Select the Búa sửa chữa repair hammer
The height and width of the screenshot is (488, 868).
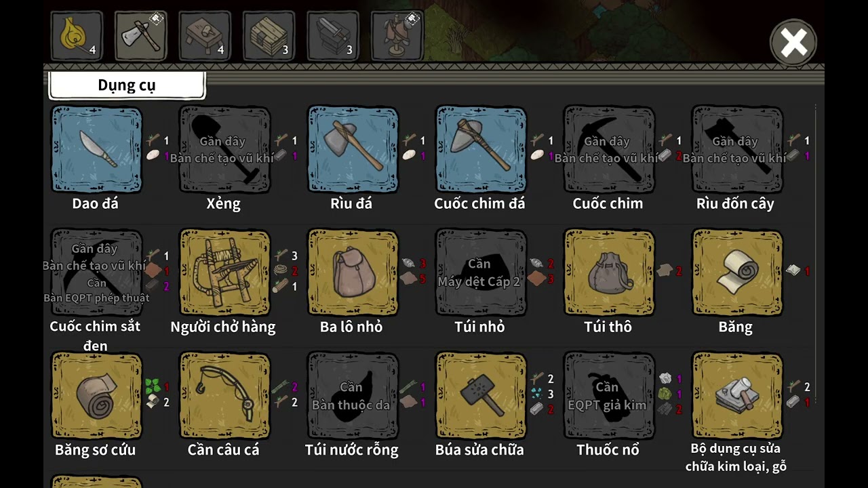481,396
